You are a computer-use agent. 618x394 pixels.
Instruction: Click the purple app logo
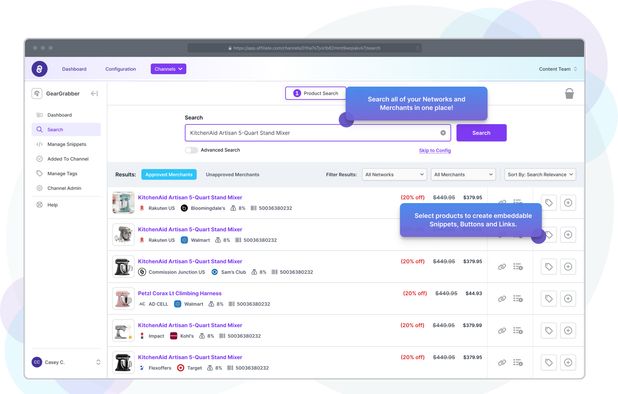click(x=39, y=69)
